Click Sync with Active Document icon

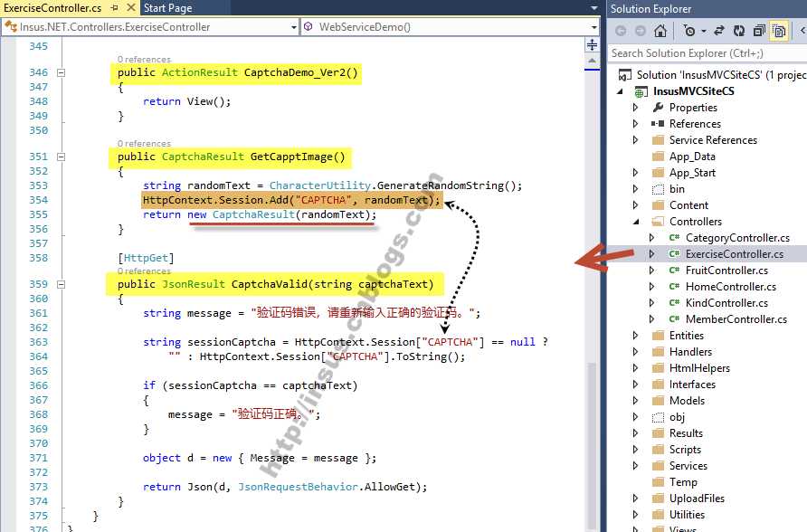coord(719,32)
